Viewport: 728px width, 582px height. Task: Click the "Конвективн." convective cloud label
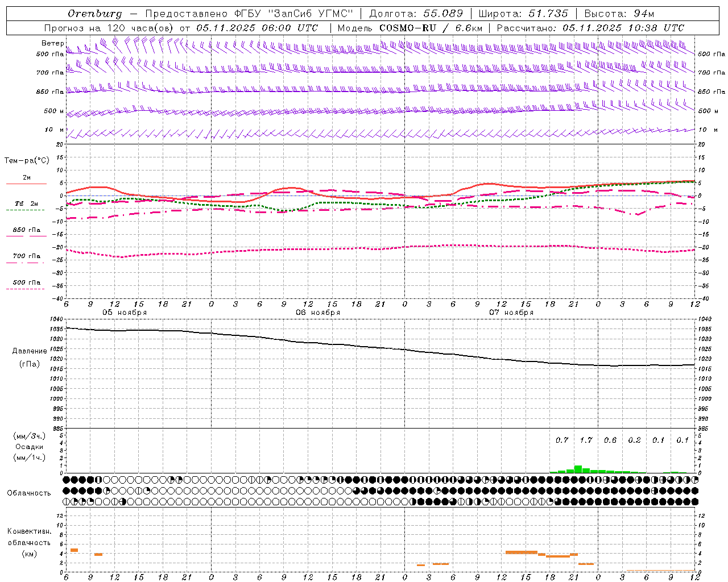29,531
